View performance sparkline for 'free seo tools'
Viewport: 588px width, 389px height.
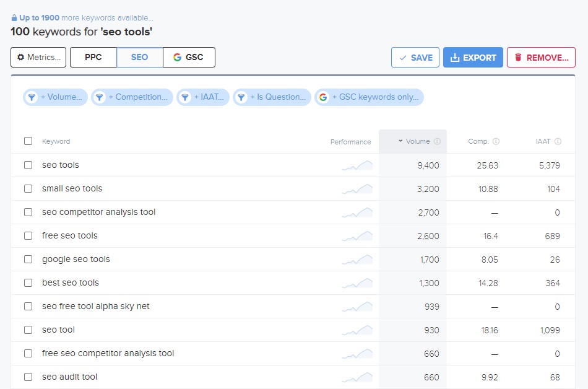357,236
